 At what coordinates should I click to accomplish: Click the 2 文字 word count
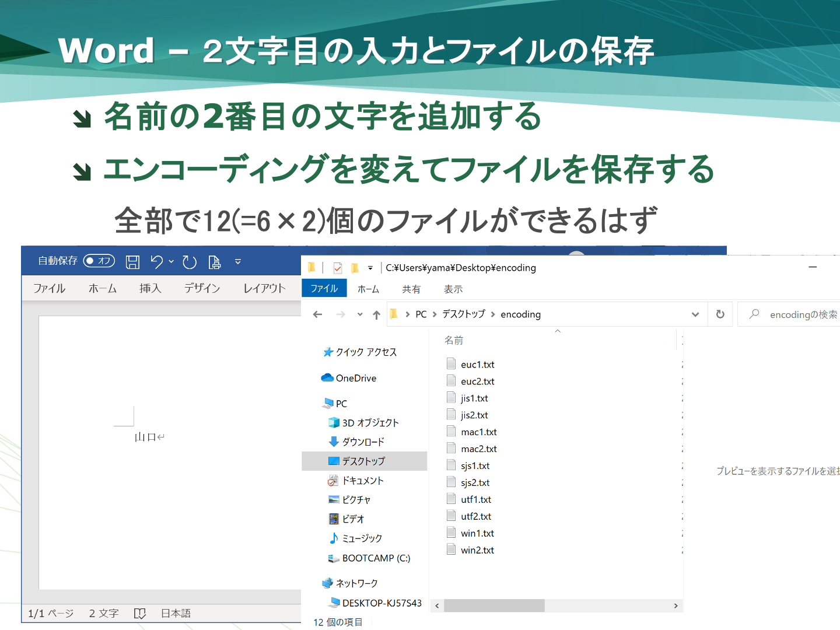pos(104,613)
